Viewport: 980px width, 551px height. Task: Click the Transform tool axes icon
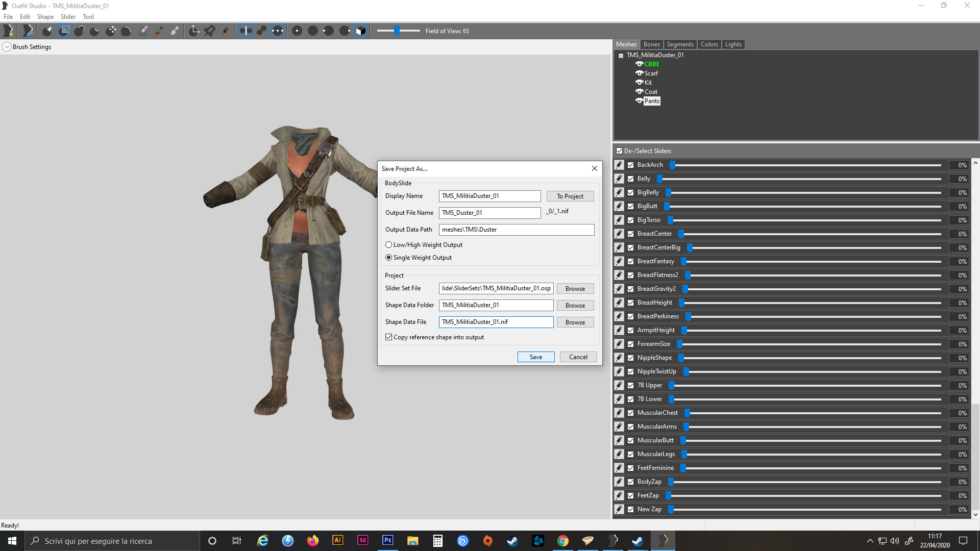pos(194,31)
